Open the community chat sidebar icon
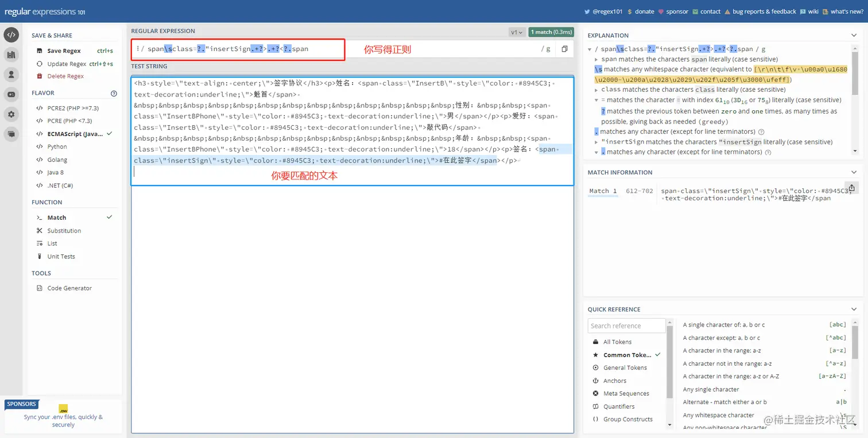868x438 pixels. point(11,134)
